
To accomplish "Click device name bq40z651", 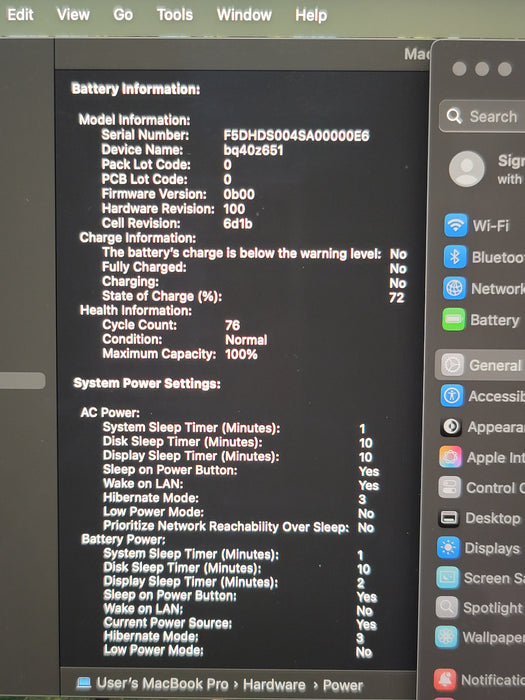I will pyautogui.click(x=253, y=150).
